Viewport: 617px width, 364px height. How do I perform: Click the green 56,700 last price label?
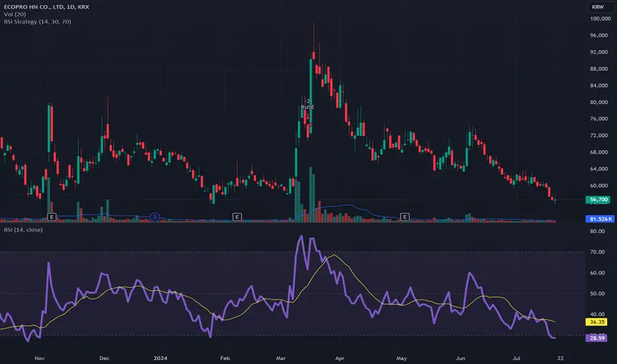click(x=598, y=199)
